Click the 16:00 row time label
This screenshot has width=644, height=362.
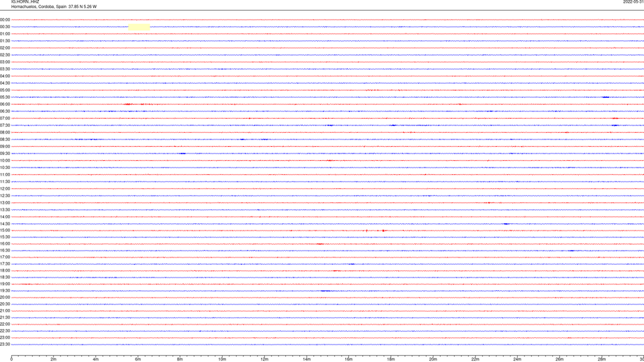5,244
